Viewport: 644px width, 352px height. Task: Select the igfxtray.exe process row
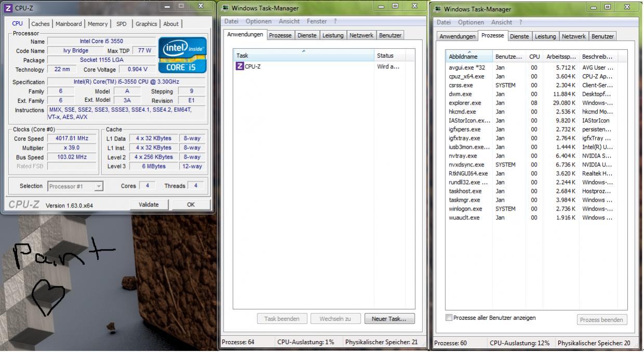click(536, 138)
